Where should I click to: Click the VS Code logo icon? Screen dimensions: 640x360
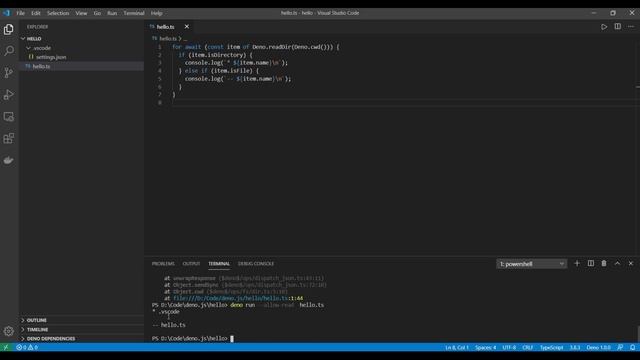[6, 13]
